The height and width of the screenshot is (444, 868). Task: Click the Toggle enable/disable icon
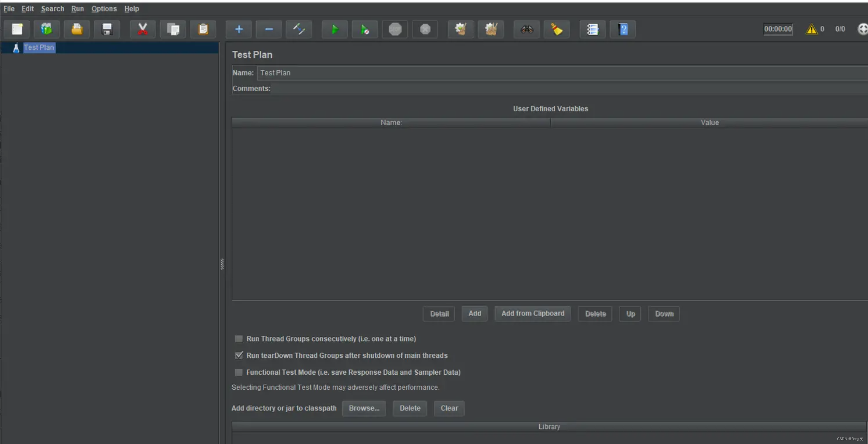point(299,29)
